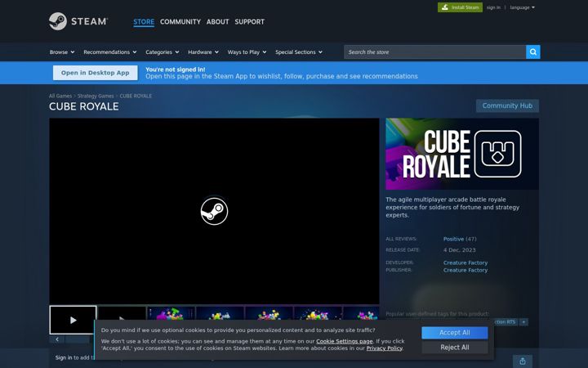Open the language dropdown

pyautogui.click(x=522, y=7)
